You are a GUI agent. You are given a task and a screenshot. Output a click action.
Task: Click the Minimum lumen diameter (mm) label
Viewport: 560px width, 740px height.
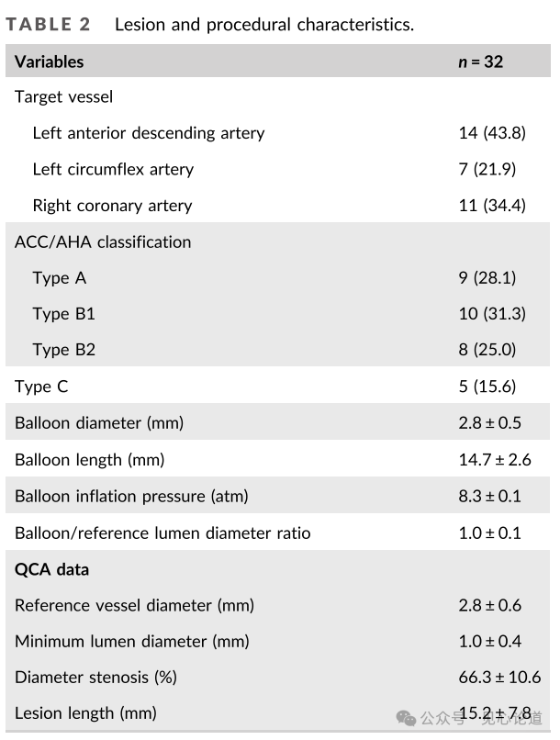[131, 641]
